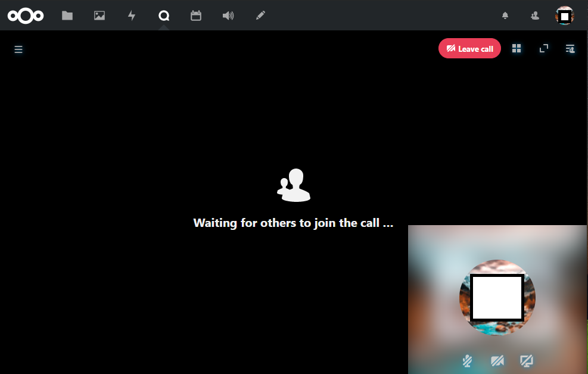Click the Nextcloud logo

pyautogui.click(x=25, y=15)
